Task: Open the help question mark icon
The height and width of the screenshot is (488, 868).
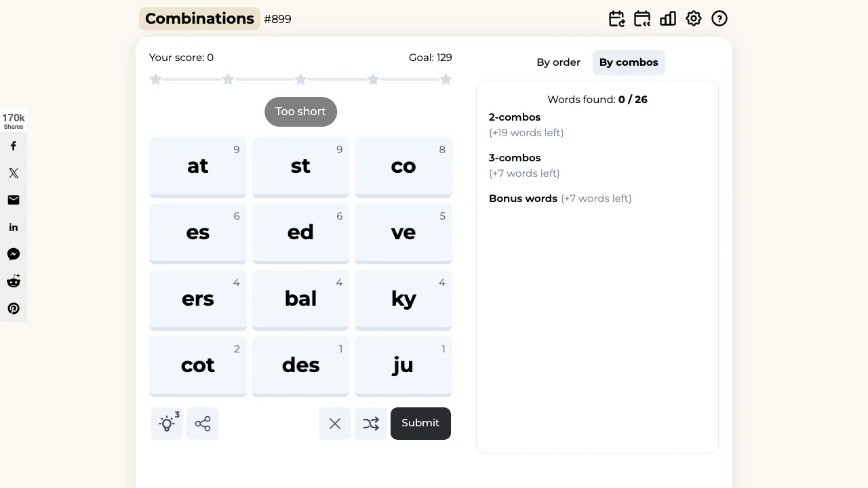Action: click(719, 19)
